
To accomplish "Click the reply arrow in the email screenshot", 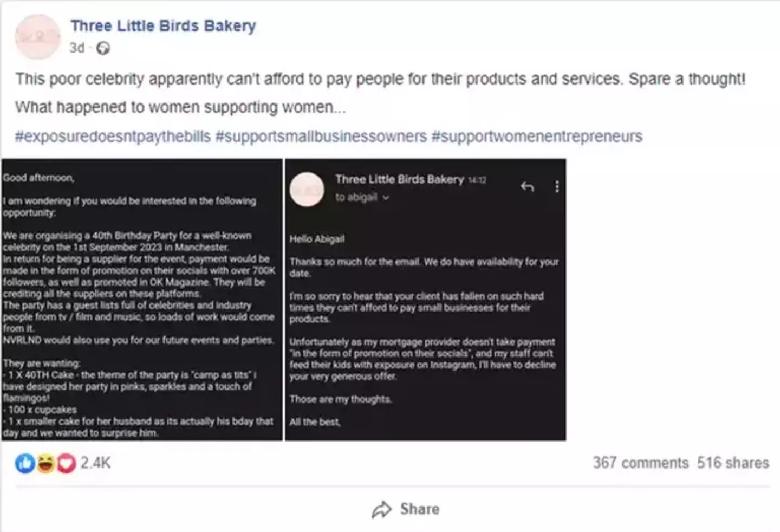I will [527, 187].
